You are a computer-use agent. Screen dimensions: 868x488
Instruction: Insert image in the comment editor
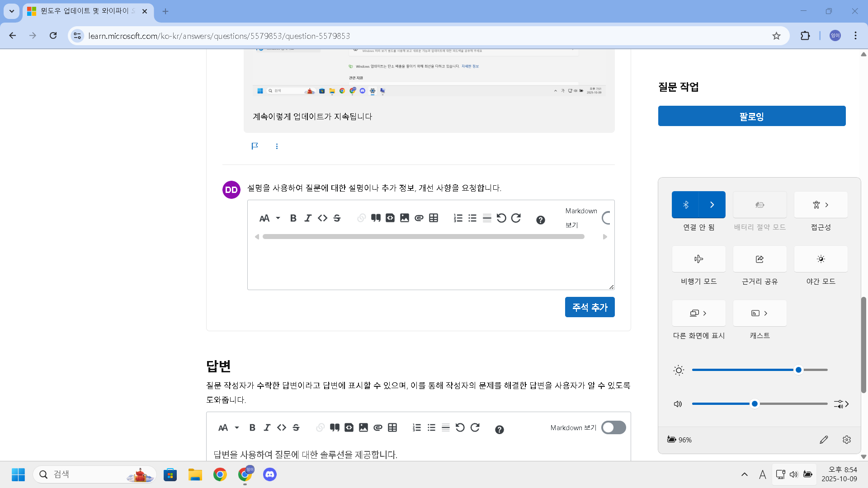(405, 218)
